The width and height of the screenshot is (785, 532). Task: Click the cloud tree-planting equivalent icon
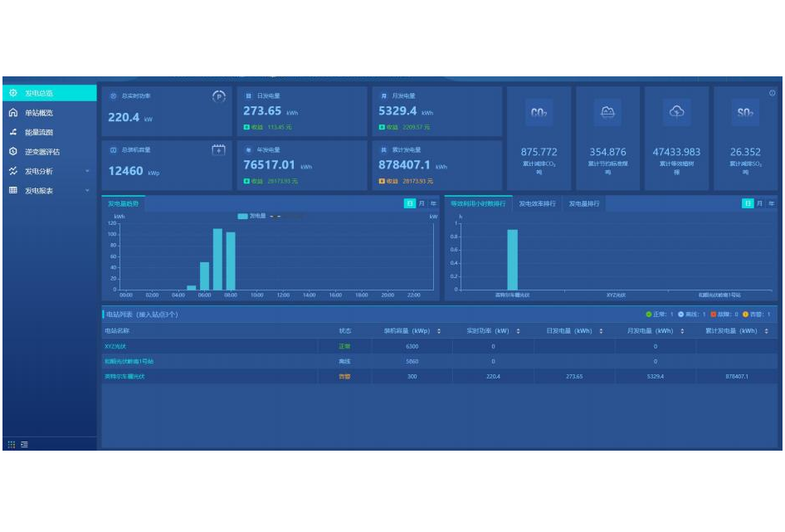click(x=676, y=113)
